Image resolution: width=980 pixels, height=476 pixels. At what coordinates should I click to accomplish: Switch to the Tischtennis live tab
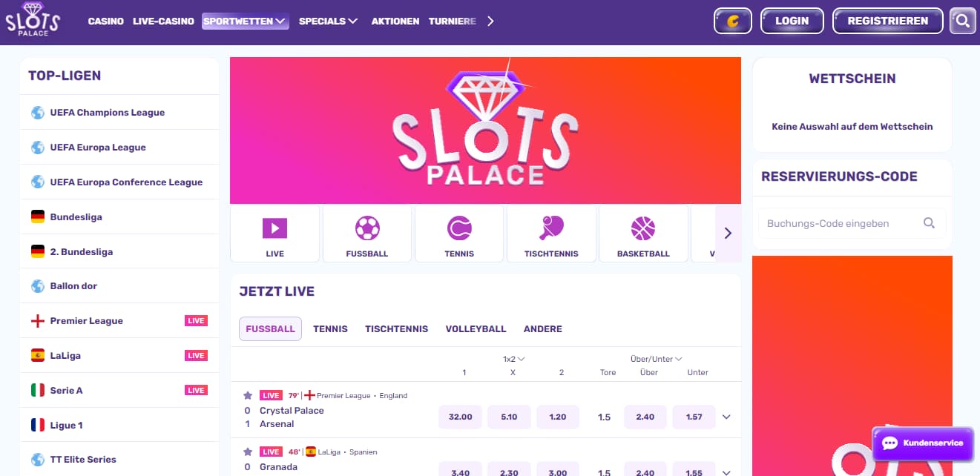point(396,328)
